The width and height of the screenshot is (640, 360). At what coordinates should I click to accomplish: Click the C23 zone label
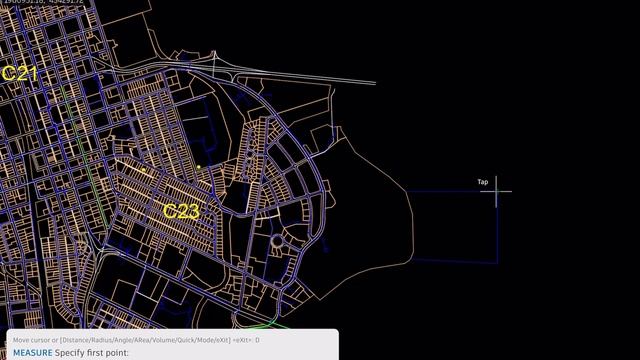181,211
